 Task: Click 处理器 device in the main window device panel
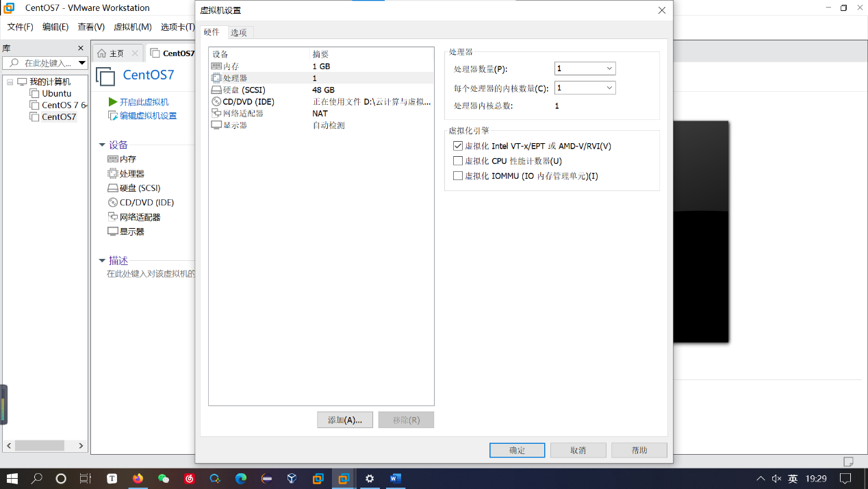click(126, 174)
